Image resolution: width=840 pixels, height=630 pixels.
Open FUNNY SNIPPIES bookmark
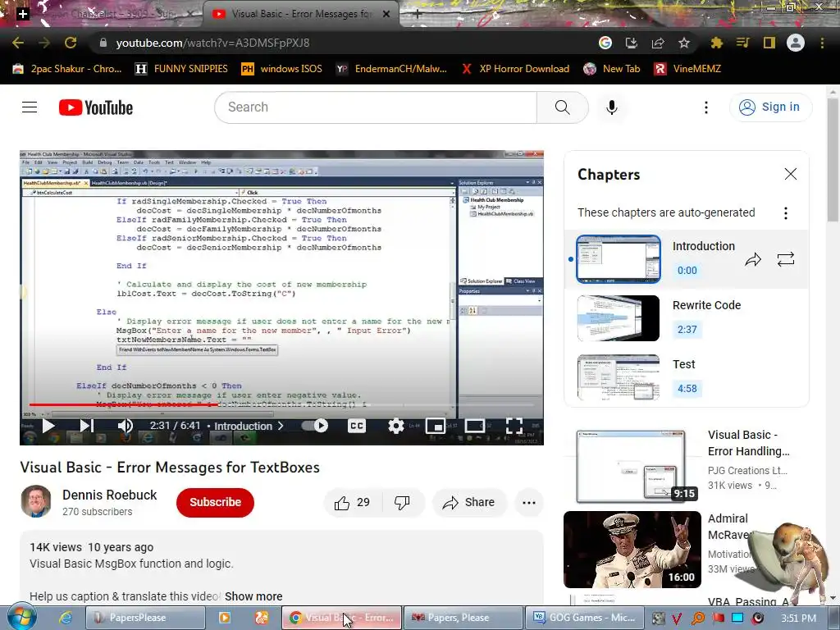pyautogui.click(x=181, y=69)
